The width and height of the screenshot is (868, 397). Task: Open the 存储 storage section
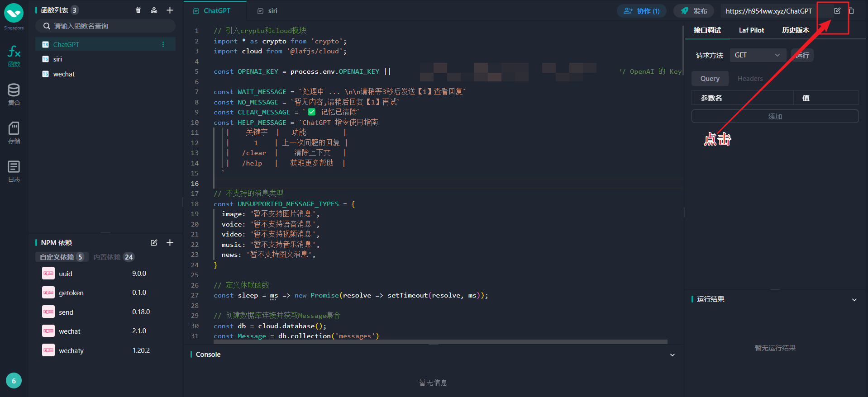[14, 133]
